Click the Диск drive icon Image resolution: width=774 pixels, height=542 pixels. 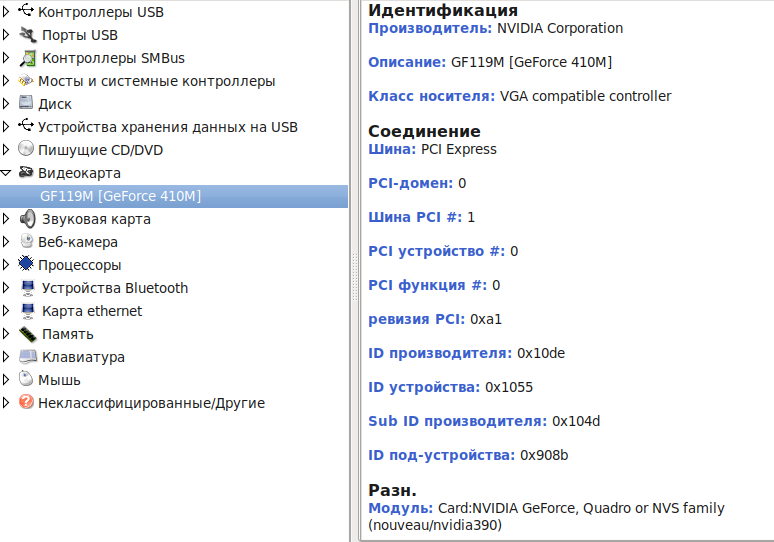click(26, 103)
